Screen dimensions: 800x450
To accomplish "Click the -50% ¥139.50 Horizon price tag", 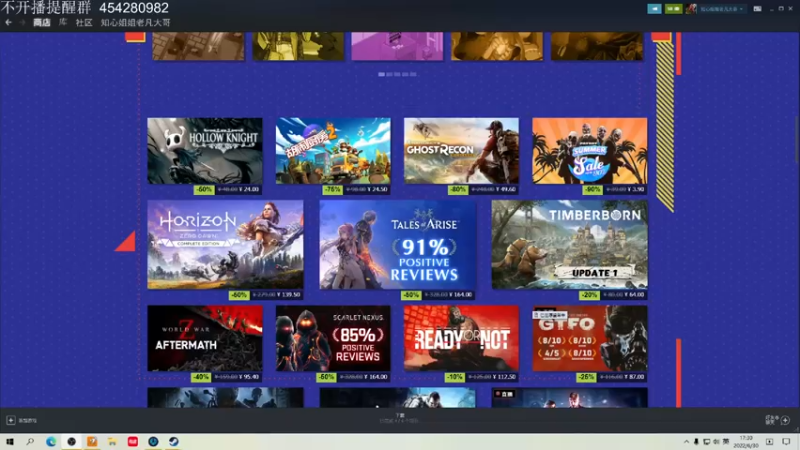I will [x=266, y=295].
